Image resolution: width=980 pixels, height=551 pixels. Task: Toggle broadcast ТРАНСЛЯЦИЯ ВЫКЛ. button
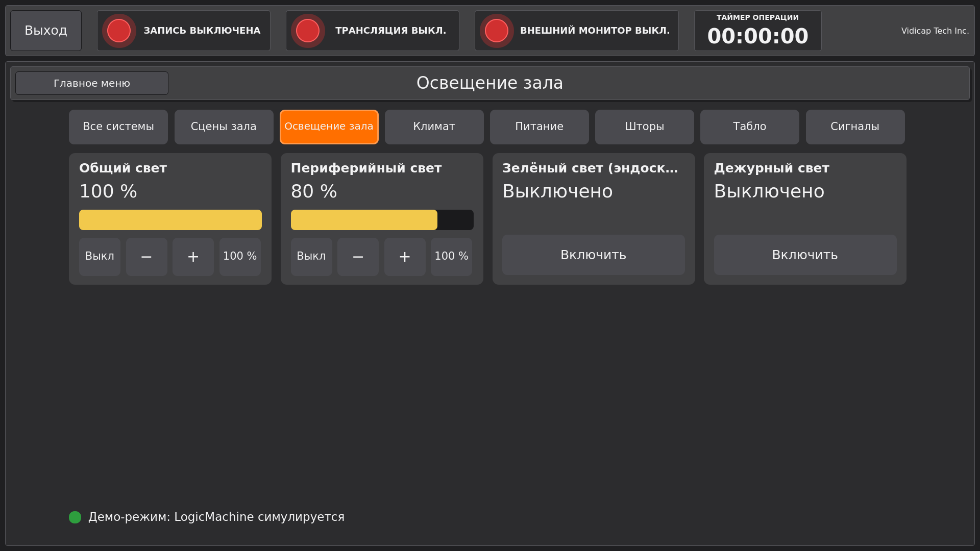point(373,31)
